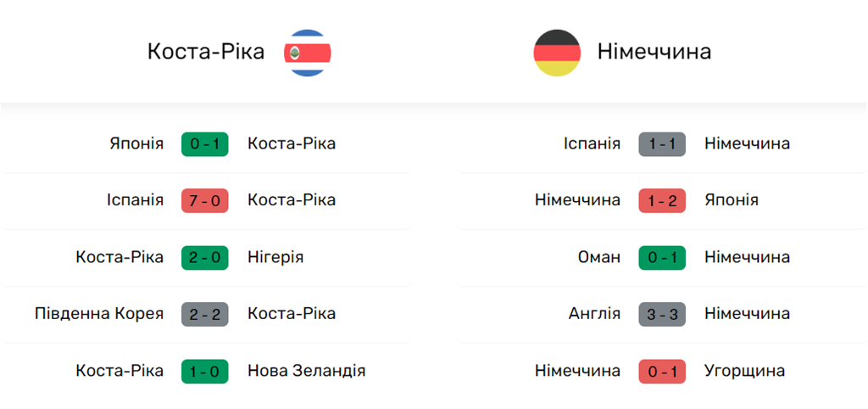Click the gray 1 - 1 Іспанія score
Viewport: 868px width, 409px height.
pyautogui.click(x=662, y=143)
